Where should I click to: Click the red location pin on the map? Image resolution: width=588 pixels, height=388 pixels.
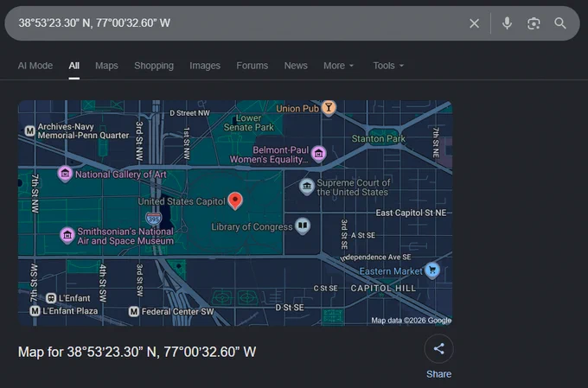235,200
